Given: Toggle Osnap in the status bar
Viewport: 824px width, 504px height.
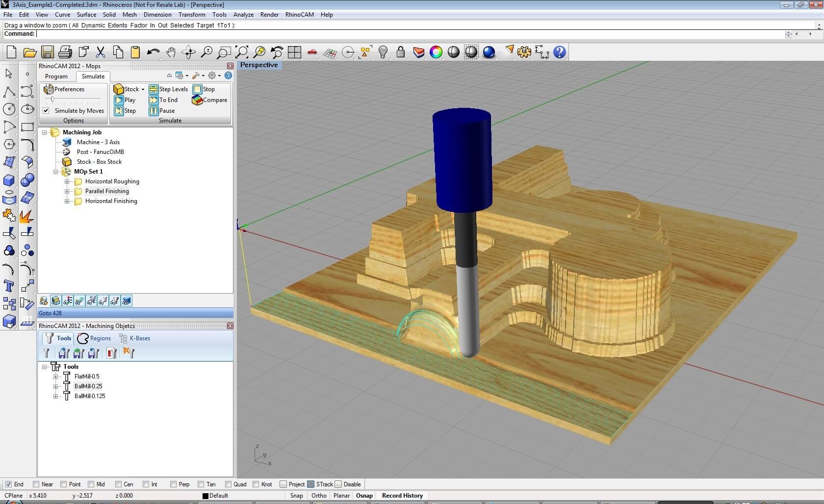Looking at the screenshot, I should tap(364, 496).
